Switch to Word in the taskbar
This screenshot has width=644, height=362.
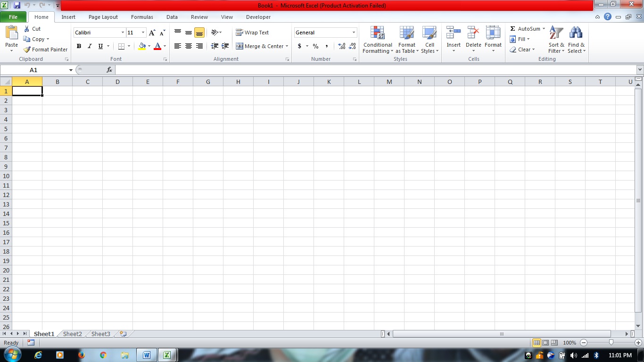(x=147, y=355)
